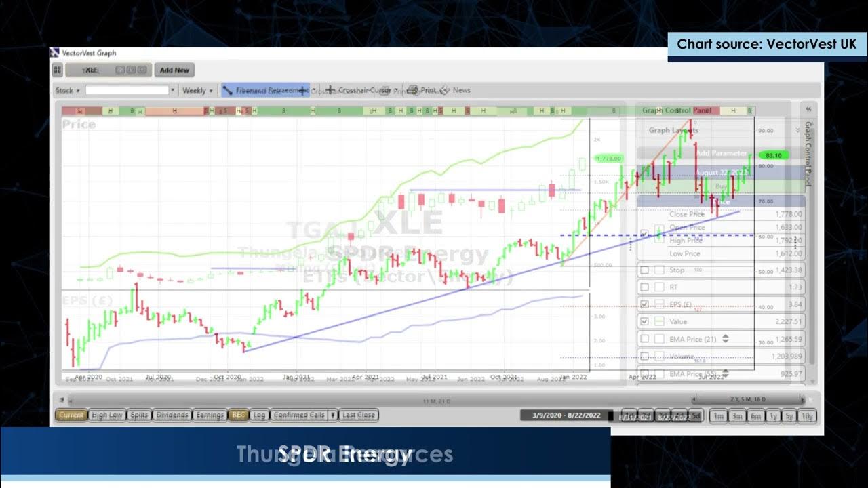This screenshot has height=488, width=868.
Task: Click the High Low button
Action: pyautogui.click(x=107, y=415)
